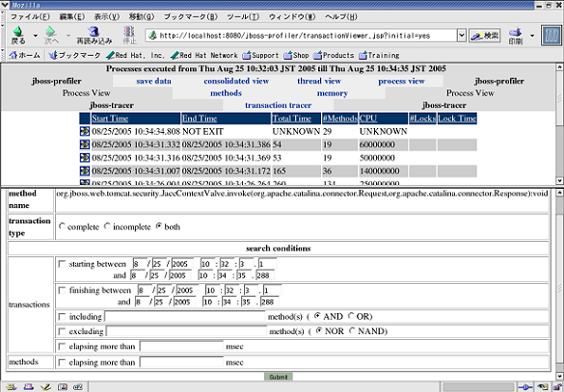Open the memory link

tap(332, 93)
